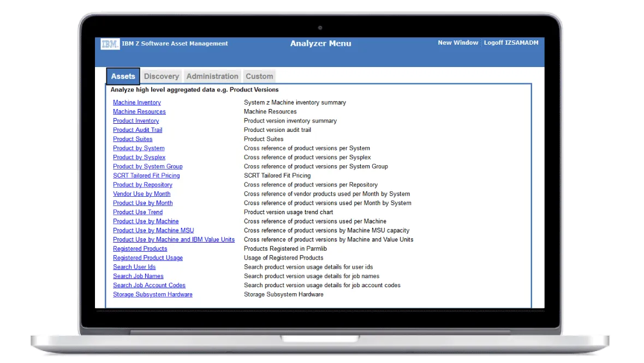Viewport: 644px width, 363px height.
Task: Open the Search User Ids link
Action: coord(134,267)
